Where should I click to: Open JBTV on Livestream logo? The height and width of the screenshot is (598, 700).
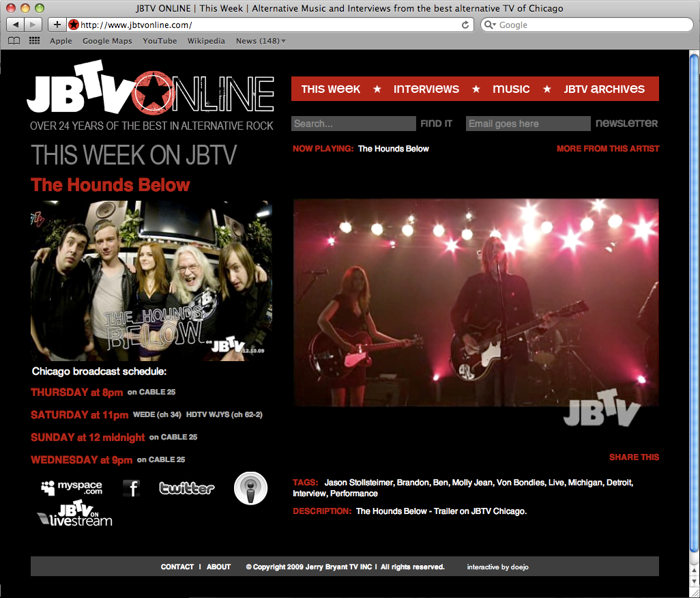click(74, 513)
